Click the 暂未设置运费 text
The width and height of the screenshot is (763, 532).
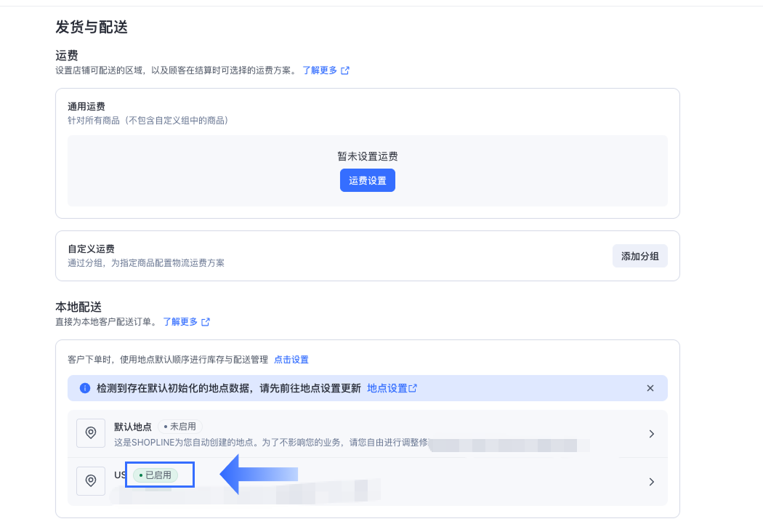point(368,156)
